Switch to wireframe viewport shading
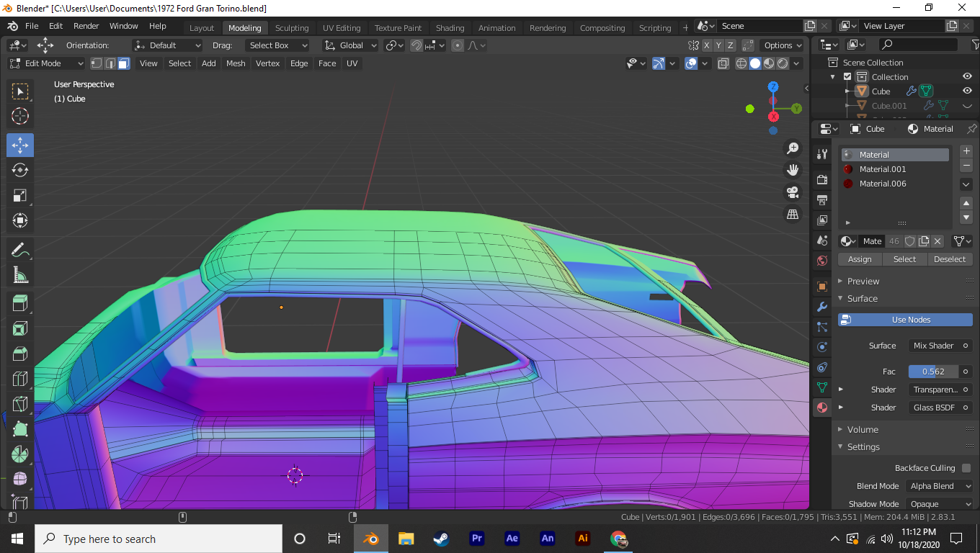 click(x=741, y=63)
